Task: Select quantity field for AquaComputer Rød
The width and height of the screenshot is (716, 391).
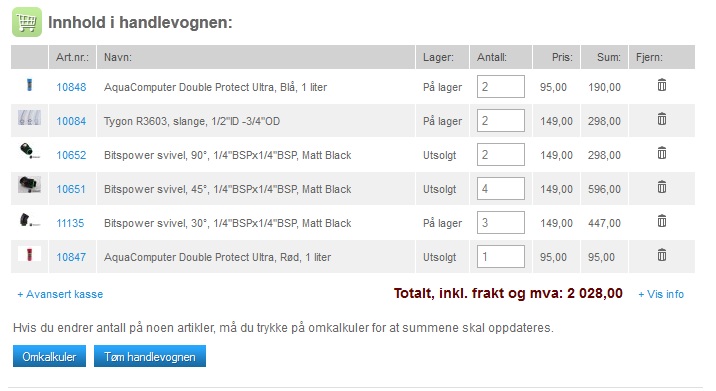Action: point(501,257)
